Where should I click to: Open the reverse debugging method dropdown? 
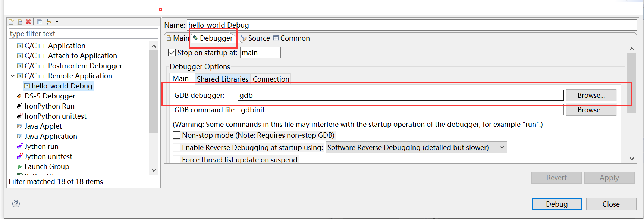click(502, 147)
